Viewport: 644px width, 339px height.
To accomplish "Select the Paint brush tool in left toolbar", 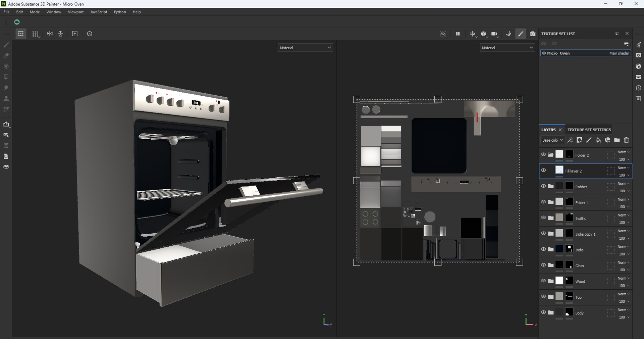I will pyautogui.click(x=6, y=45).
